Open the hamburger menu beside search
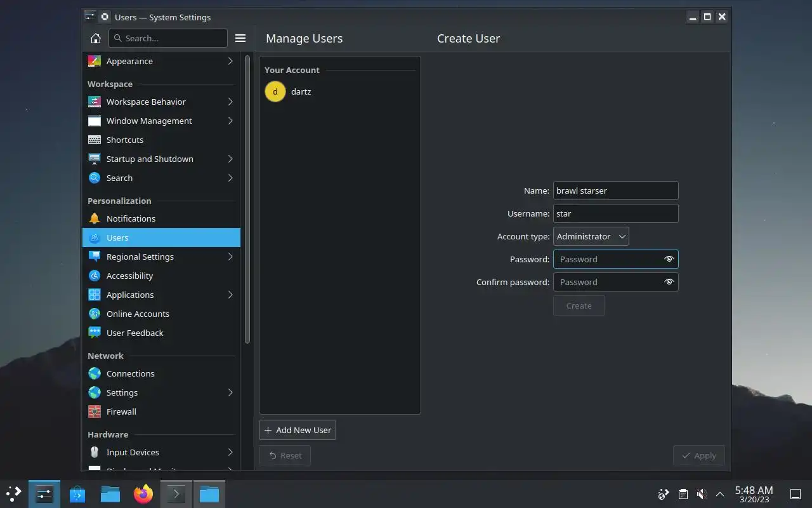Screen dimensions: 812x508 [x=240, y=38]
